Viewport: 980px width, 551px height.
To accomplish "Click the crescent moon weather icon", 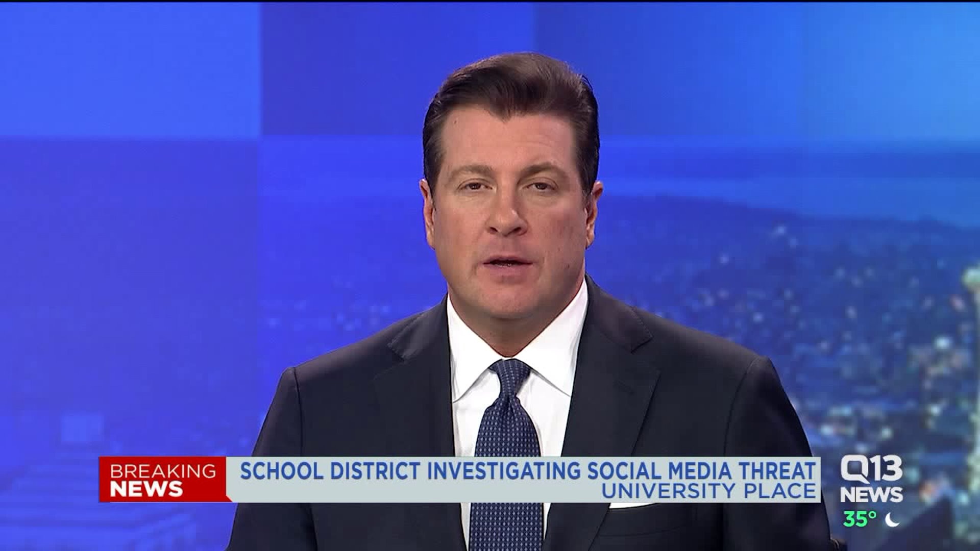I will 892,519.
